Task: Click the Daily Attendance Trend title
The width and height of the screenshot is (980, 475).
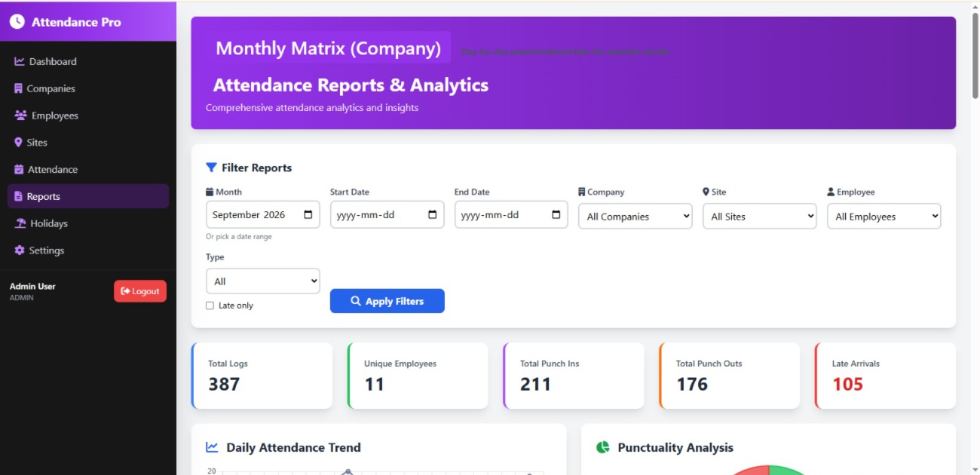Action: [x=293, y=447]
